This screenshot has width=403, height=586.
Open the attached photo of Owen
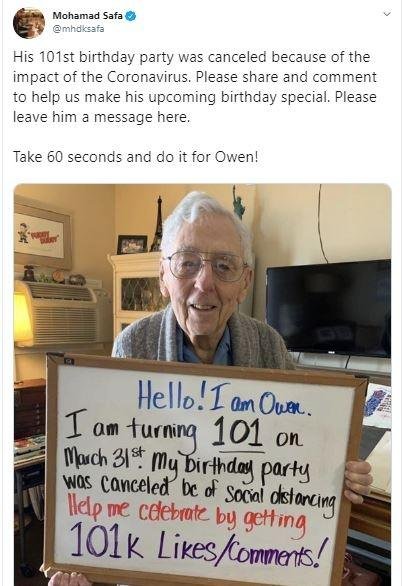[203, 385]
